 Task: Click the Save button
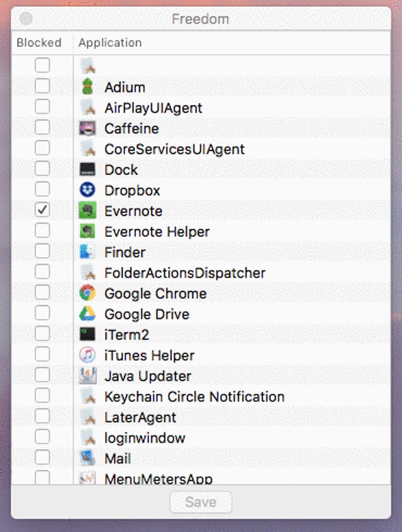tap(201, 502)
